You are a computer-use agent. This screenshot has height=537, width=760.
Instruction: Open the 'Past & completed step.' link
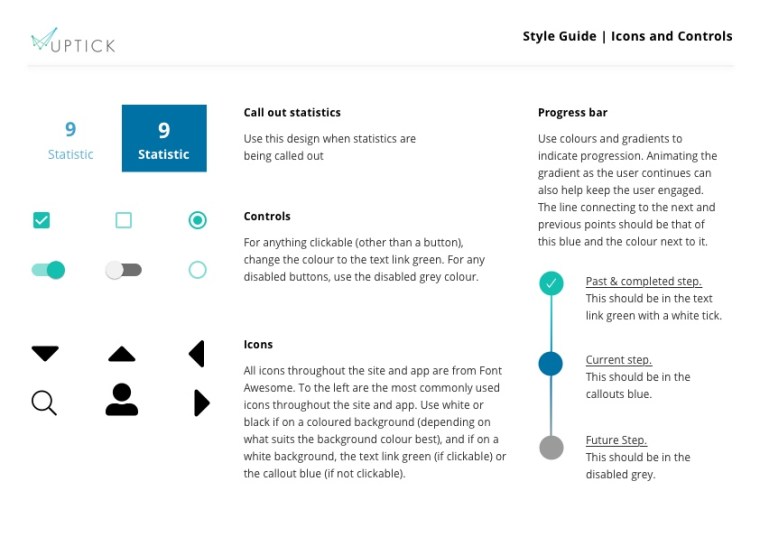(643, 282)
